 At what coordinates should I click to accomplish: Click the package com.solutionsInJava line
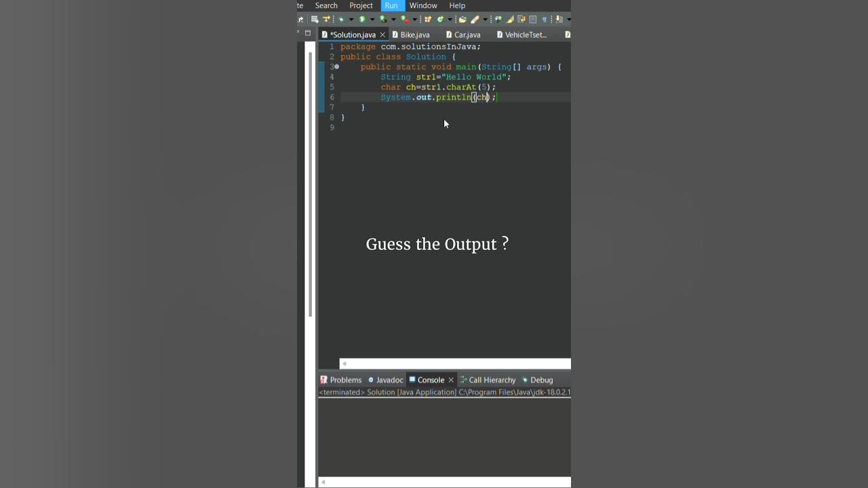click(410, 47)
